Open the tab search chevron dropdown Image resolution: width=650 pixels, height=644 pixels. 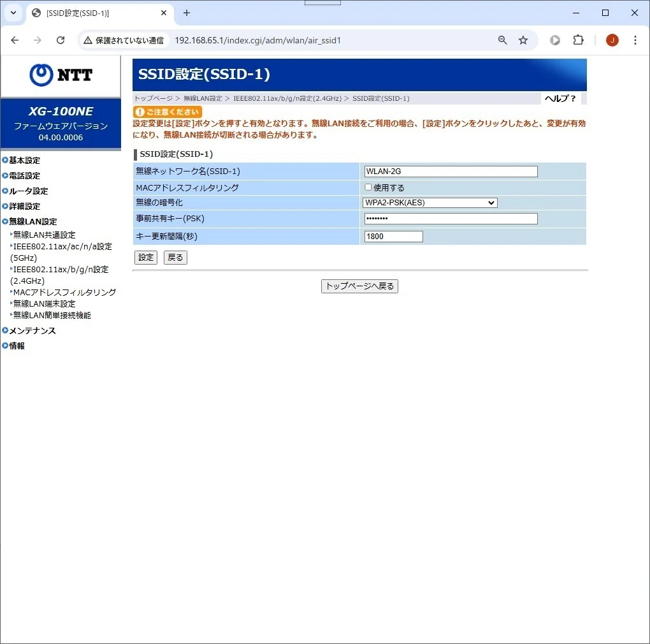(13, 13)
